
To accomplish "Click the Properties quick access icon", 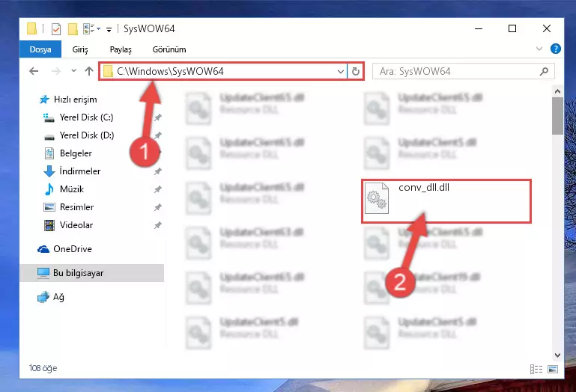I will pyautogui.click(x=56, y=28).
